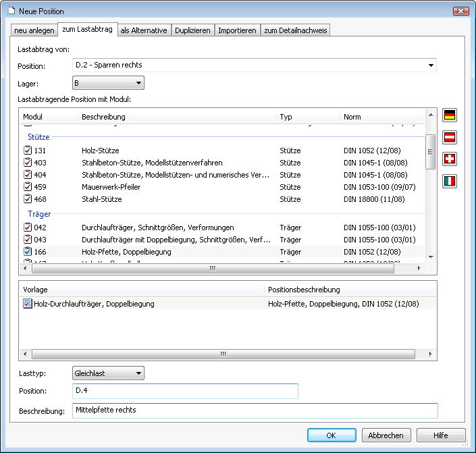Click the Positionsbeschreibung column header

pyautogui.click(x=350, y=290)
